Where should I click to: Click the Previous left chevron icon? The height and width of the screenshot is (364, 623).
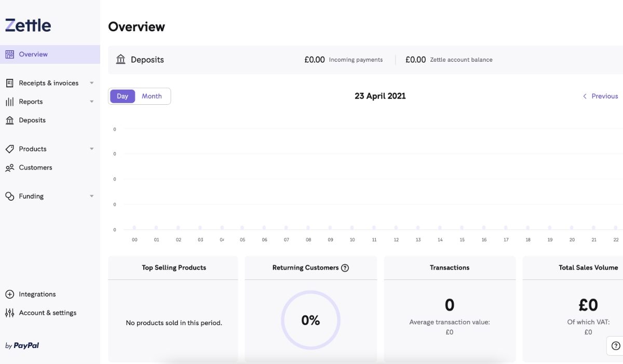click(x=585, y=96)
